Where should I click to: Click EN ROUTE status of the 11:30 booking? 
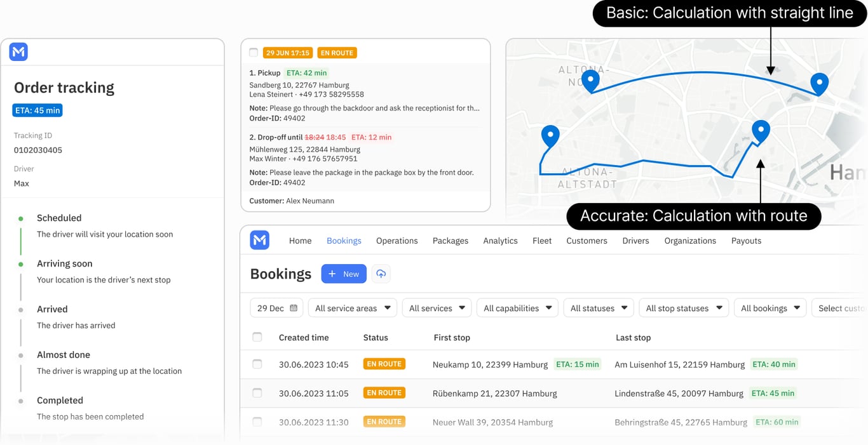point(384,422)
